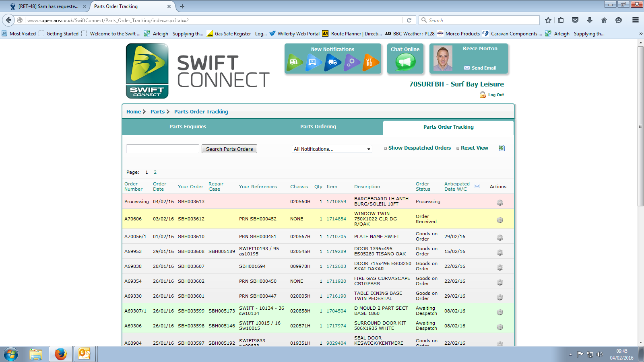Click the green caravan notification icon

tap(294, 62)
